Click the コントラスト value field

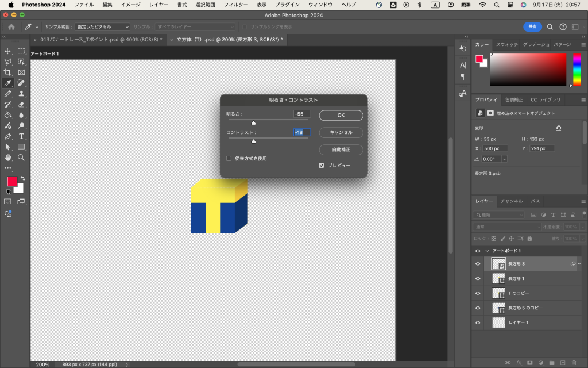[x=301, y=132]
